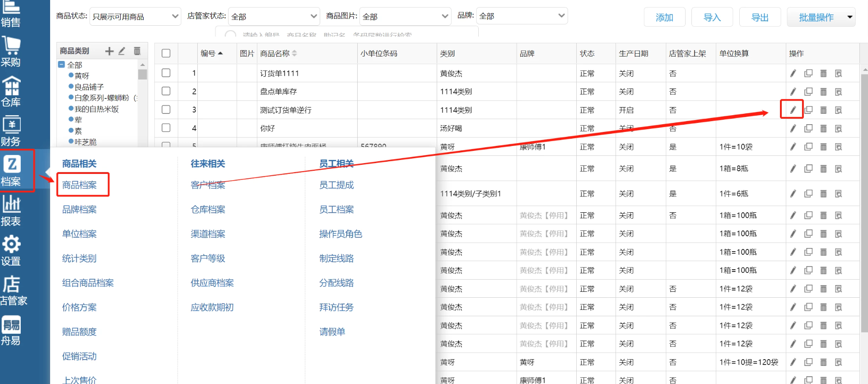Collapse the 全部 category tree node
The image size is (868, 384).
[x=61, y=65]
